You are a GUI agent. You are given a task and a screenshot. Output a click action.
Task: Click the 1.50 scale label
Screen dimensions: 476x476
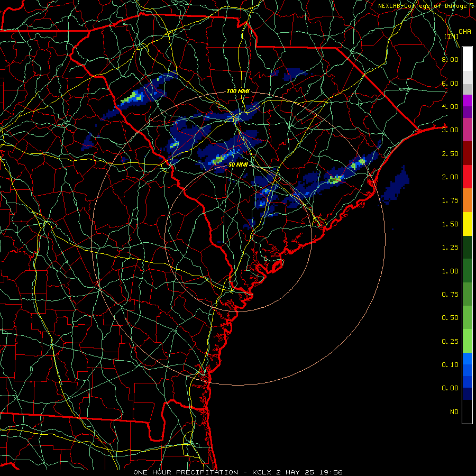point(450,224)
